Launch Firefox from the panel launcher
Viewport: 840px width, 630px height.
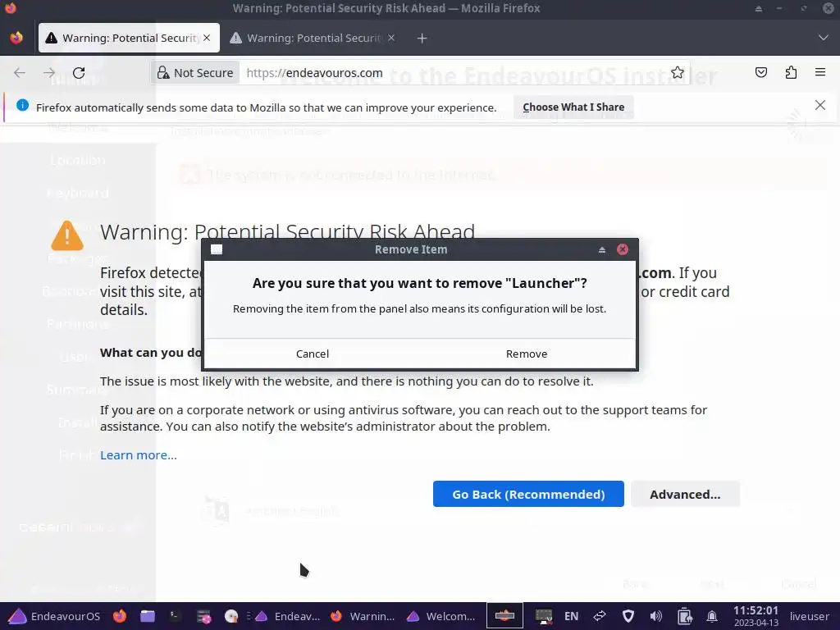(120, 616)
